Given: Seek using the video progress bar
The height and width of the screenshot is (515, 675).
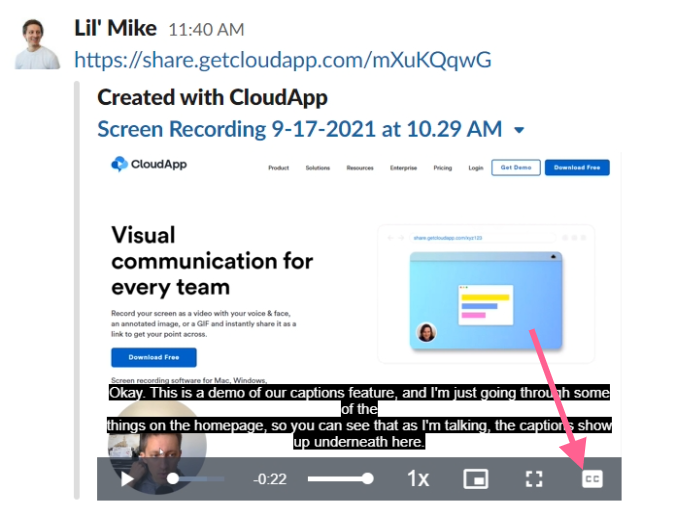Looking at the screenshot, I should click(196, 479).
